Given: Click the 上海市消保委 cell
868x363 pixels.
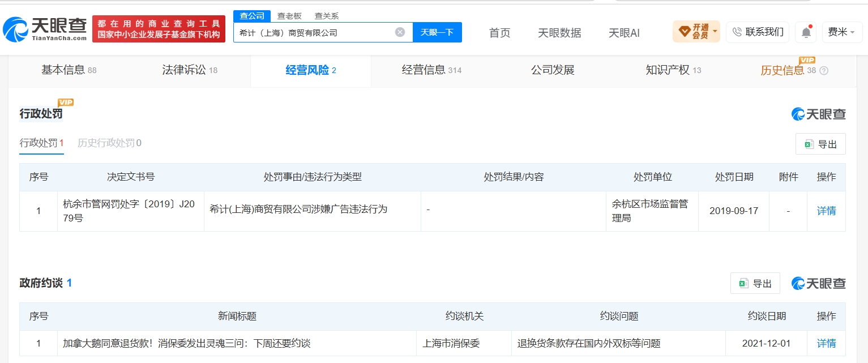Looking at the screenshot, I should 464,343.
